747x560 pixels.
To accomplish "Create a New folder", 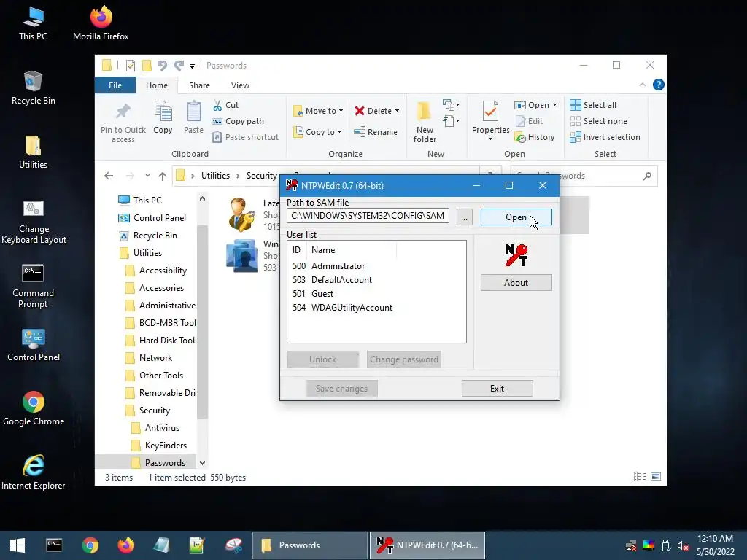I will 425,122.
